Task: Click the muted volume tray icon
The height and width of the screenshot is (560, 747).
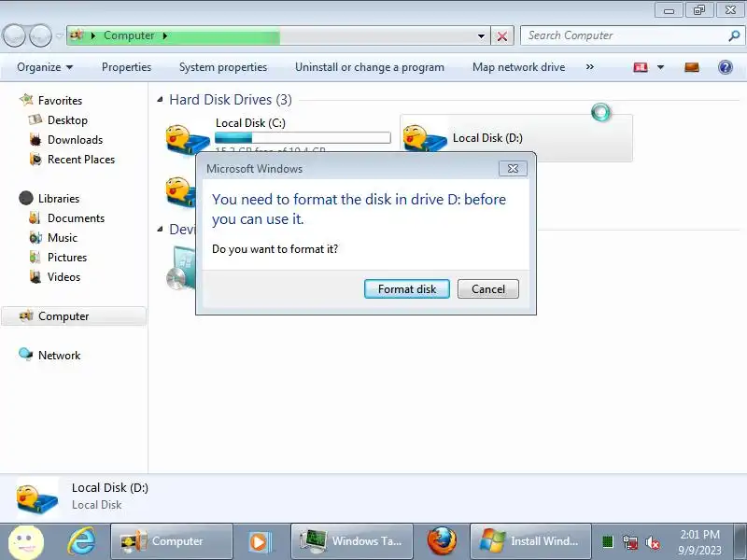Action: click(x=652, y=542)
